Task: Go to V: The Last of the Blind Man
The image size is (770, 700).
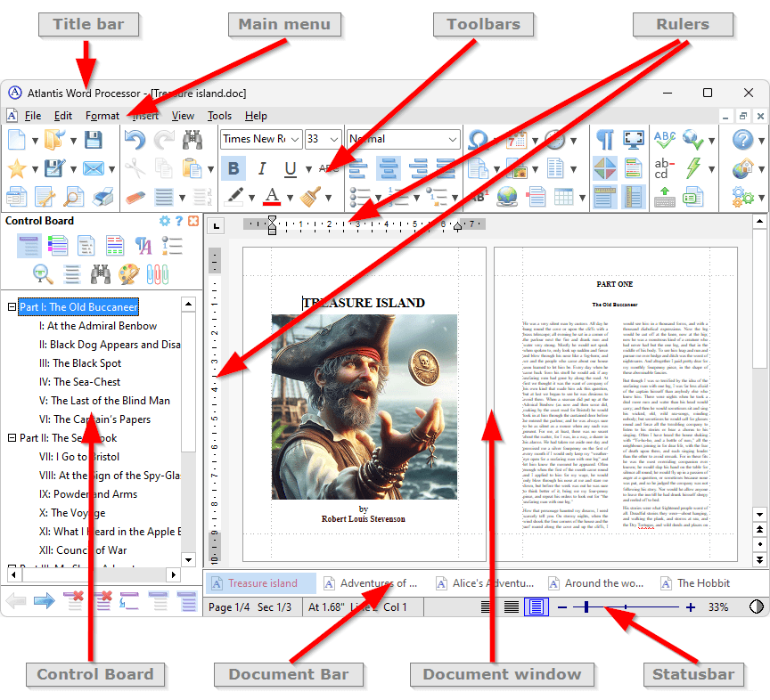Action: pos(104,401)
